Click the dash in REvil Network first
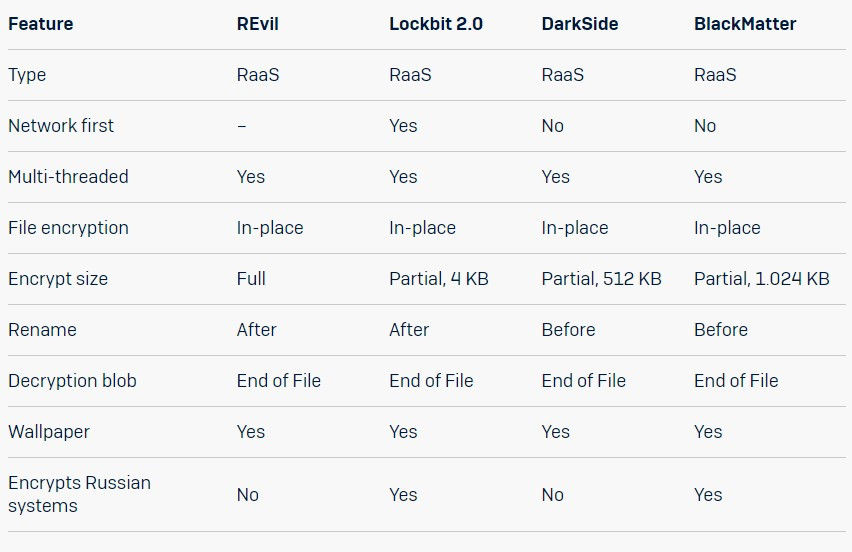The height and width of the screenshot is (552, 852). 242,127
